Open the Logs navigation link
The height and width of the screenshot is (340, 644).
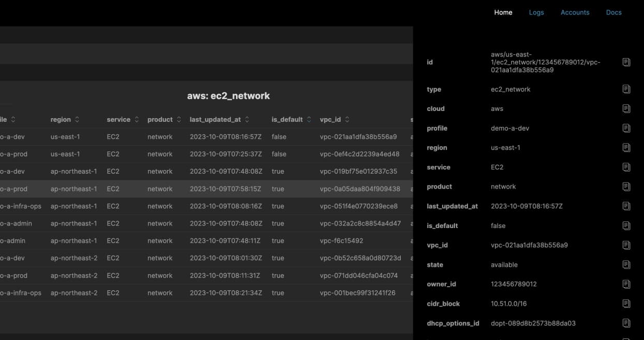point(536,12)
